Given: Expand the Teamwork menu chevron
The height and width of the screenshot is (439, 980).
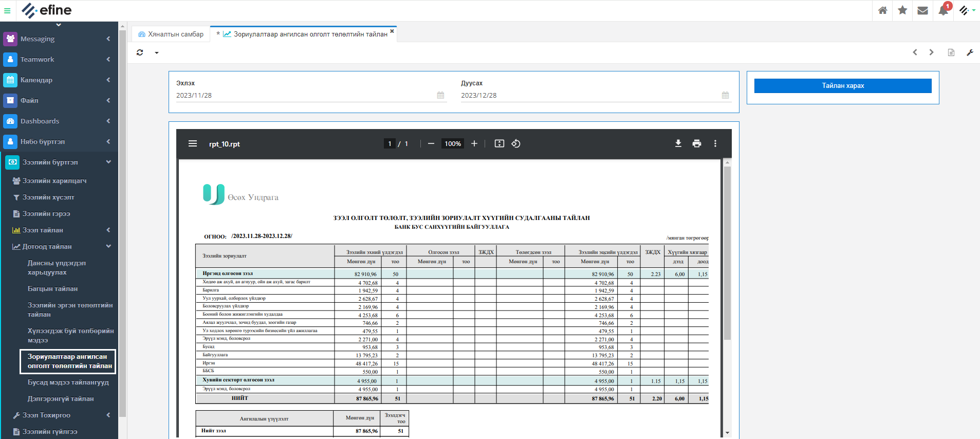Looking at the screenshot, I should pyautogui.click(x=108, y=59).
